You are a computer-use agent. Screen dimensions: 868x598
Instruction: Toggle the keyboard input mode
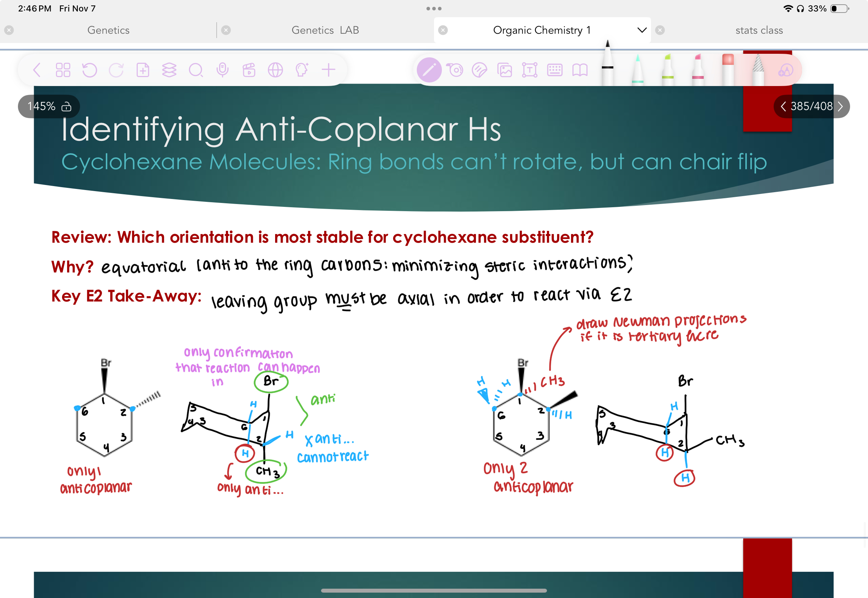556,69
